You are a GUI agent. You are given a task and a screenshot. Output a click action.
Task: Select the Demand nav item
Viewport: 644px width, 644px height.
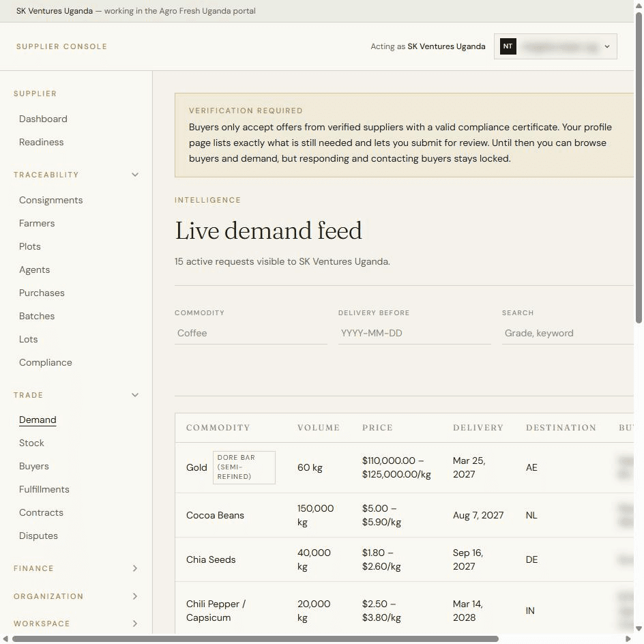coord(38,420)
